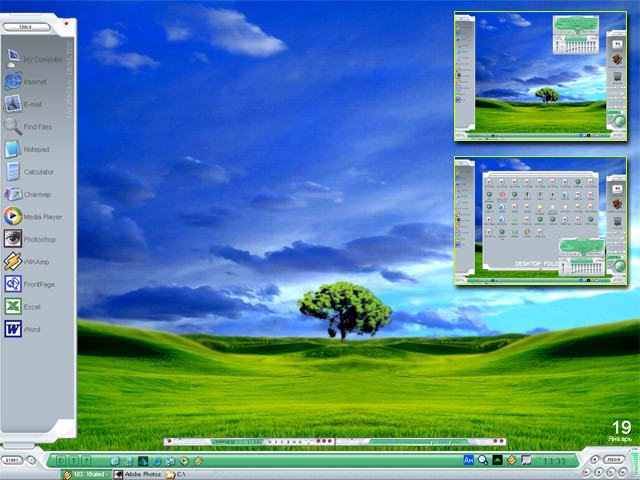Launch Winamp from the quick-launch bar
The image size is (640, 480).
point(198,461)
